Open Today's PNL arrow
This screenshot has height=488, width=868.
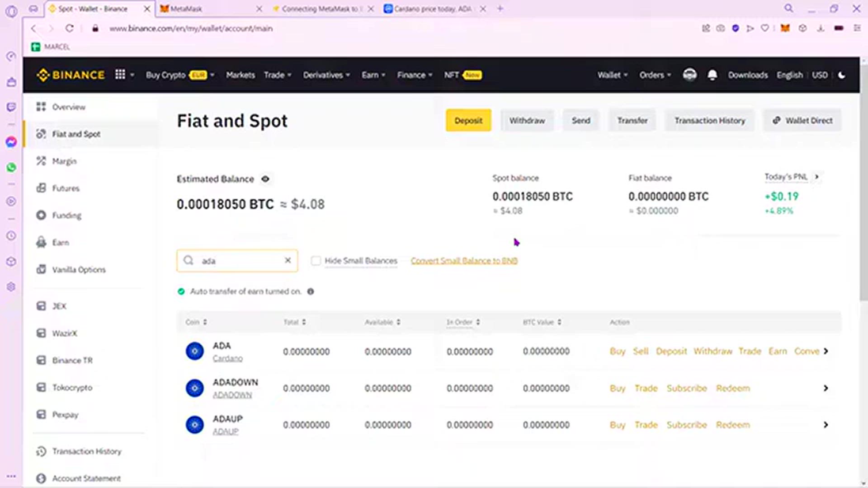coord(816,177)
